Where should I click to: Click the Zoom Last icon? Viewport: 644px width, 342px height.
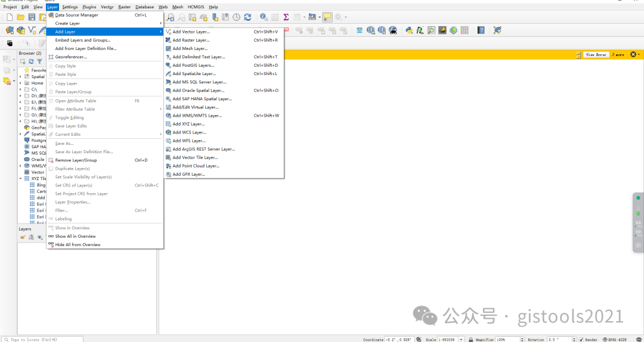(170, 17)
